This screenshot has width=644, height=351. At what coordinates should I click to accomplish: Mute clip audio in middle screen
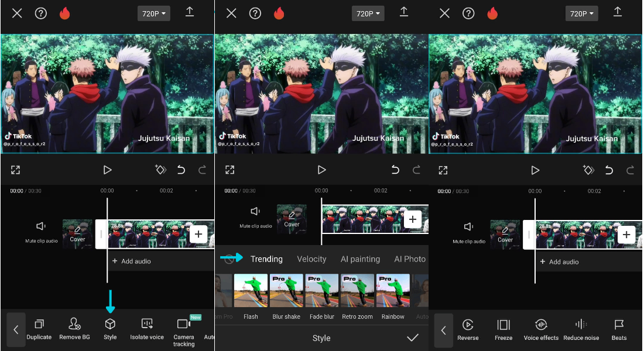click(x=255, y=217)
